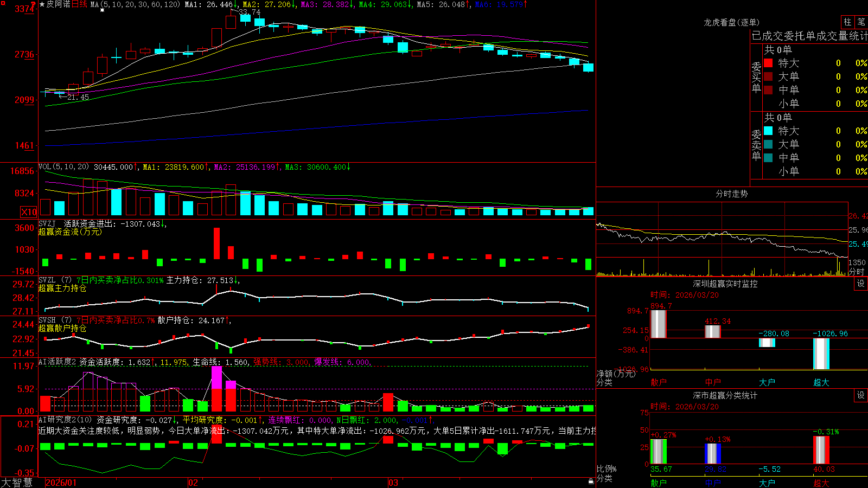Open MA(5,10,20,30,60,120) indicator parameters

point(135,4)
